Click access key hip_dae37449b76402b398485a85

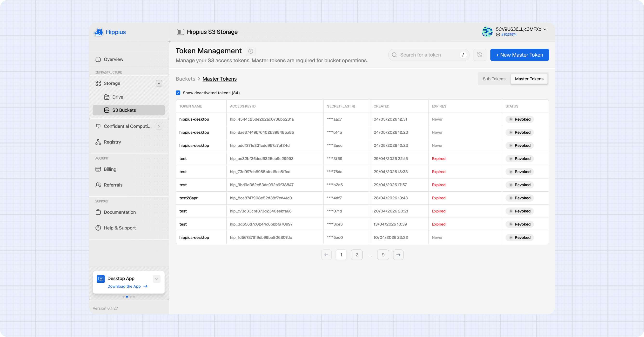(262, 133)
